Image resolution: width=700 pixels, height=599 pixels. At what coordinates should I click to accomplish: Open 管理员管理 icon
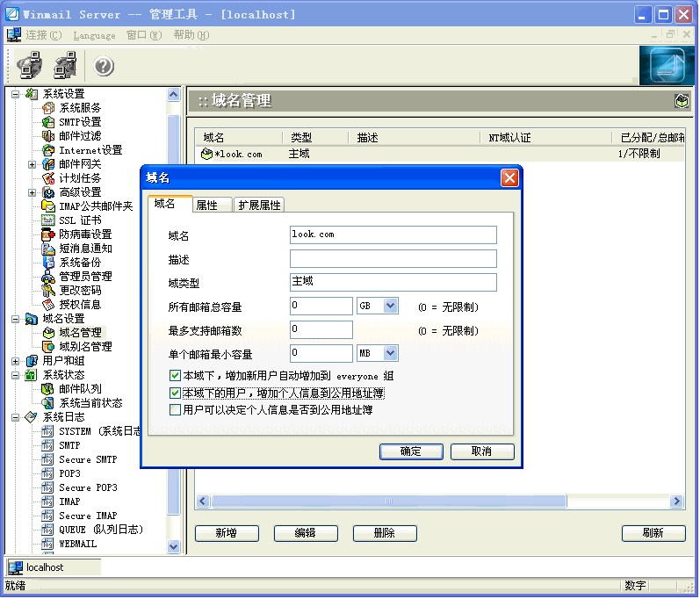48,277
